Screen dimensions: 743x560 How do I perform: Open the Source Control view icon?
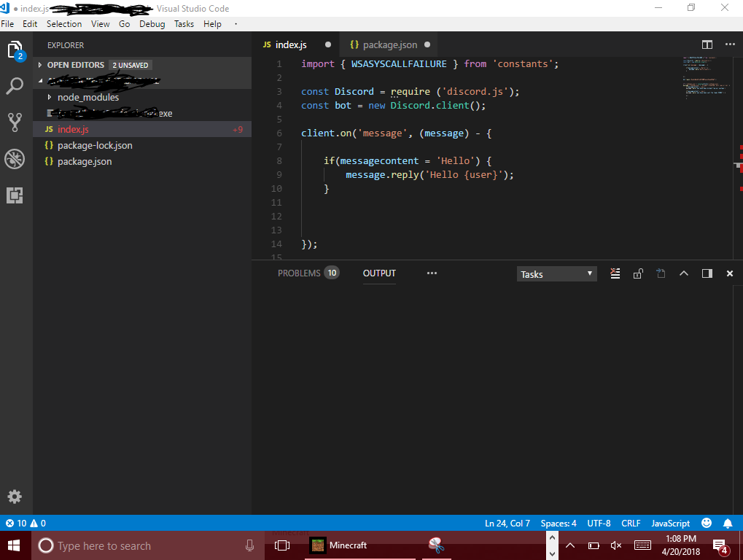15,122
